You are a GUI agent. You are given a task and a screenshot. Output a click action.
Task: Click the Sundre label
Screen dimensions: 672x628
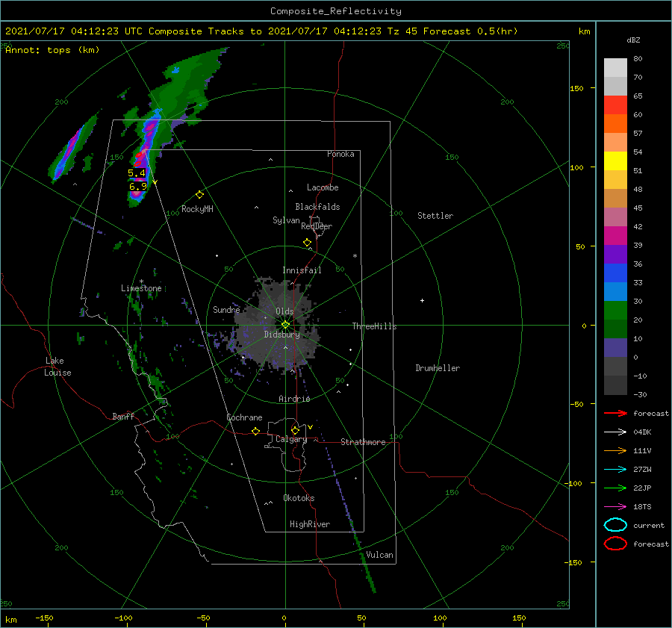(x=226, y=309)
